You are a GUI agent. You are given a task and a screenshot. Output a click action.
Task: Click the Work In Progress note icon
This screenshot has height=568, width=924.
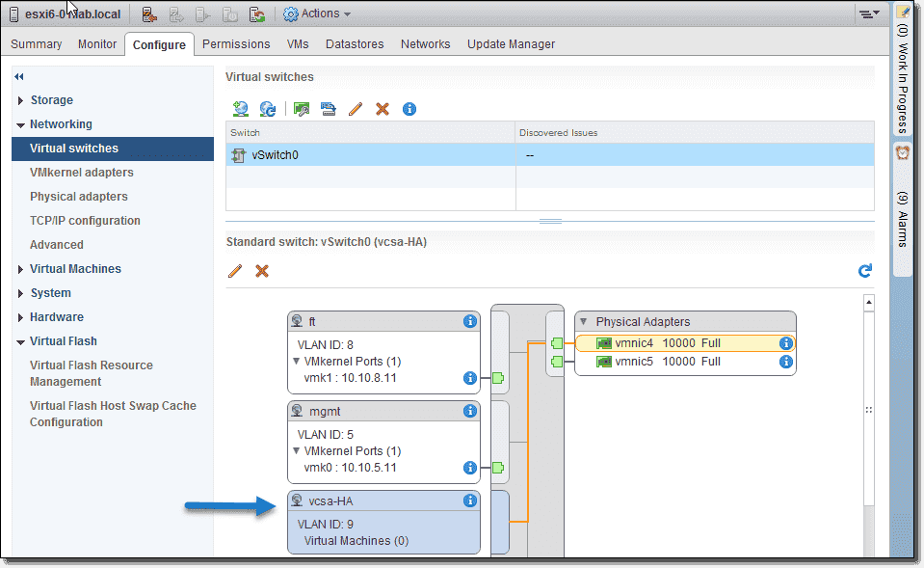pyautogui.click(x=904, y=12)
